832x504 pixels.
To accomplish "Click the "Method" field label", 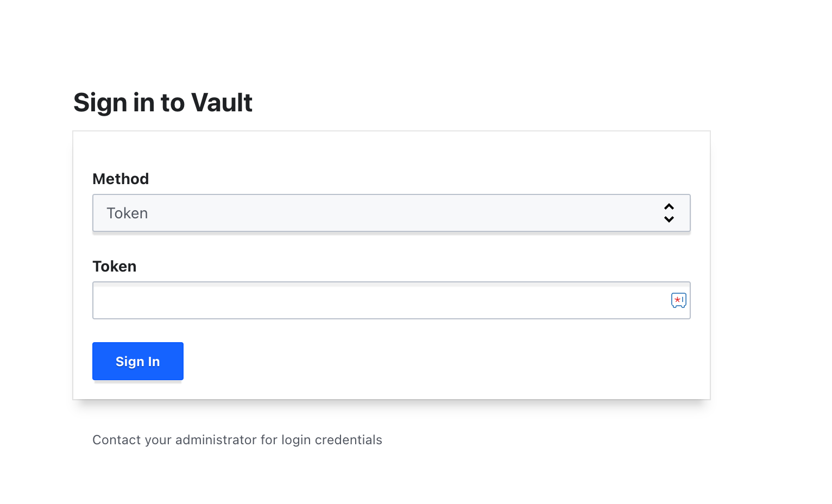I will click(x=121, y=179).
